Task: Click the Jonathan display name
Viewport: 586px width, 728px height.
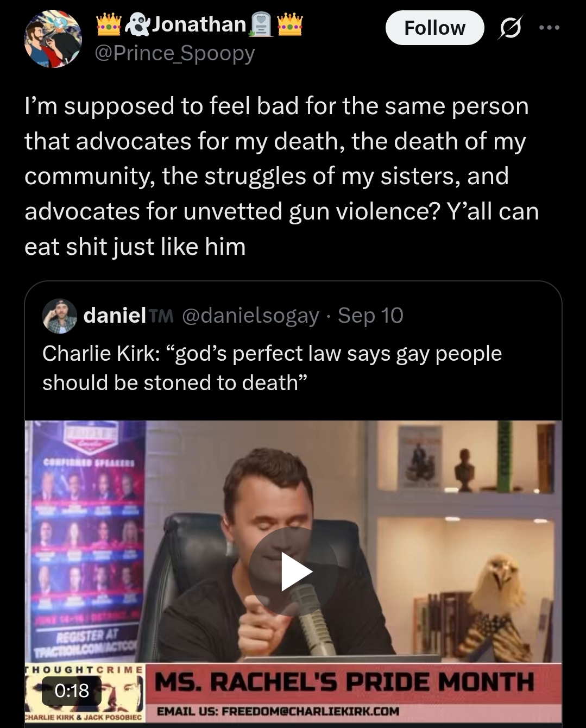Action: pos(199,24)
